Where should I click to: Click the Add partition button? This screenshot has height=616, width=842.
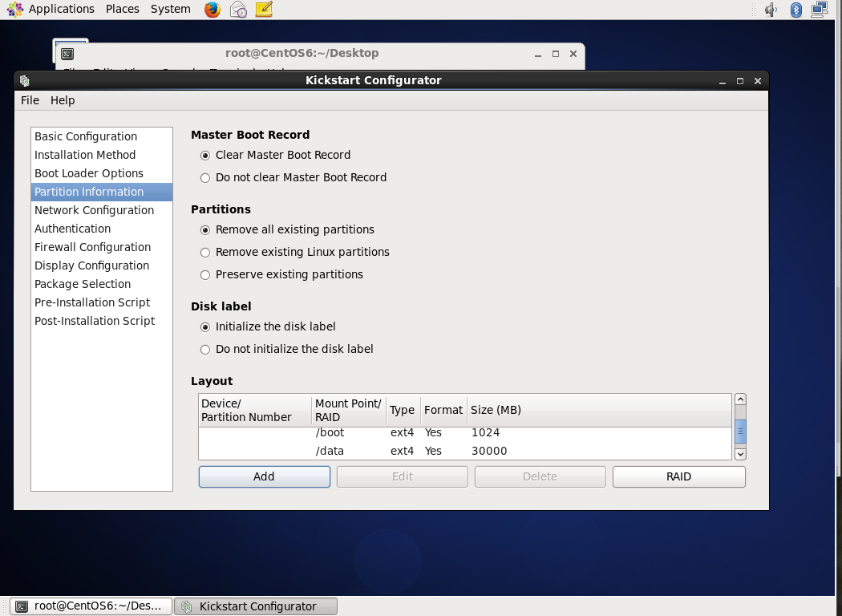tap(264, 477)
